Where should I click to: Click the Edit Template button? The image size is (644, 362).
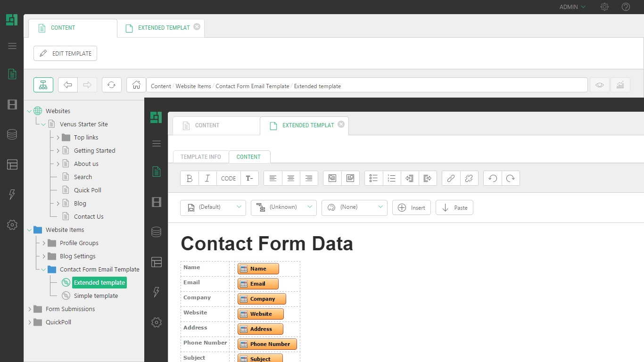coord(65,53)
